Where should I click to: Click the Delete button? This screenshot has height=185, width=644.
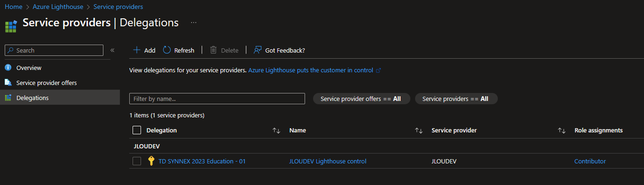(x=224, y=50)
